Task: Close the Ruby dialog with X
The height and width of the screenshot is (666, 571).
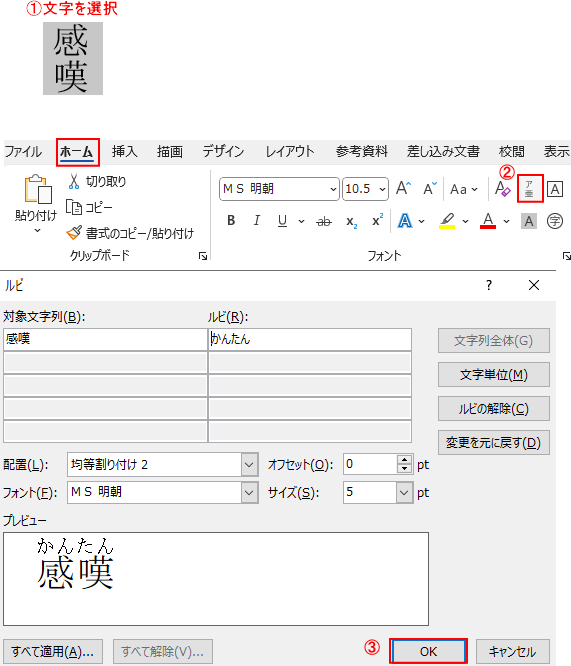Action: [x=534, y=285]
